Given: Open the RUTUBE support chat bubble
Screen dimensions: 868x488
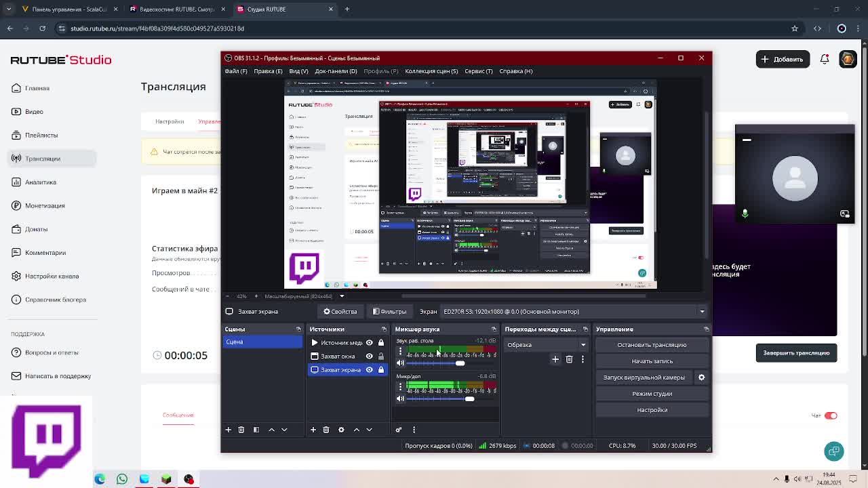Looking at the screenshot, I should [x=834, y=451].
